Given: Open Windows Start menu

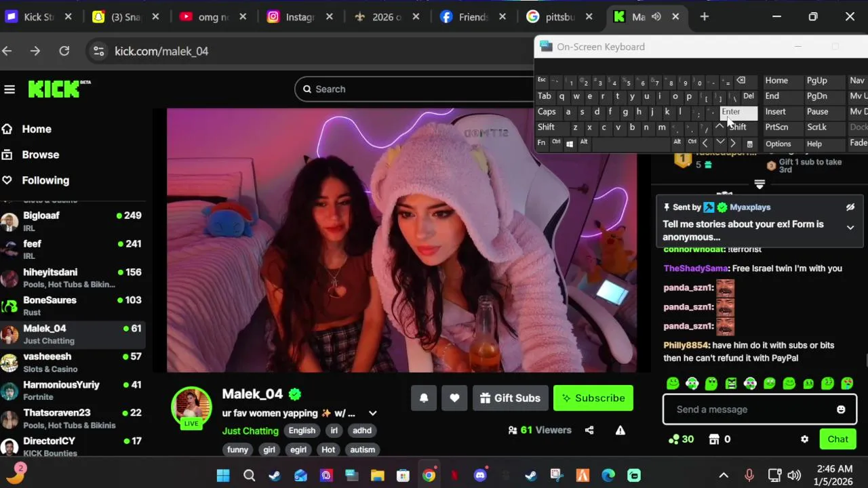Looking at the screenshot, I should point(223,475).
